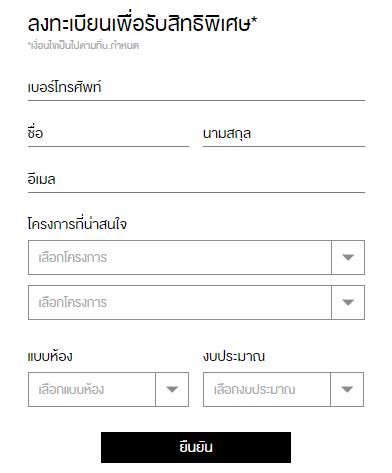Click the โครงการที่น่าสนใจ section label
Image resolution: width=392 pixels, height=473 pixels.
point(77,224)
